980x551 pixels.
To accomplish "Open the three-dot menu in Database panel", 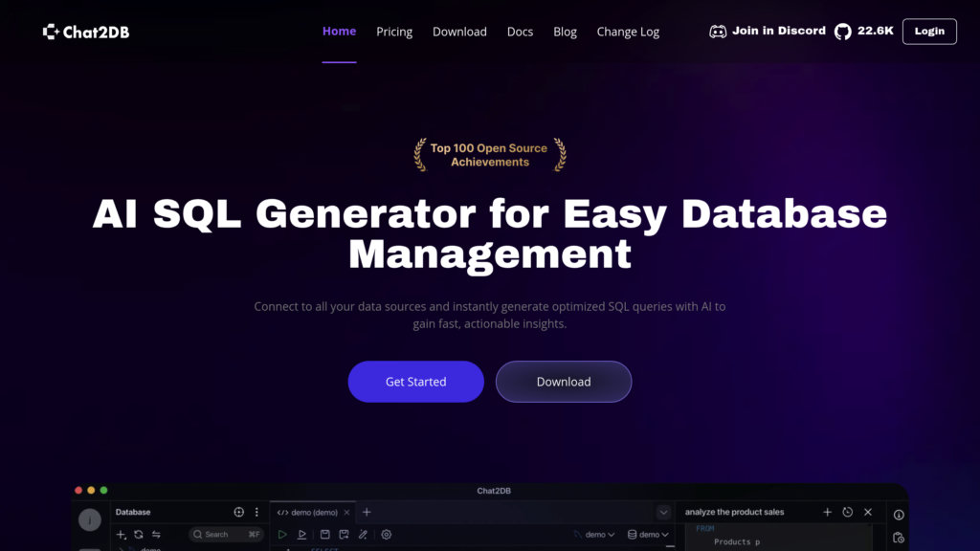I will coord(256,512).
